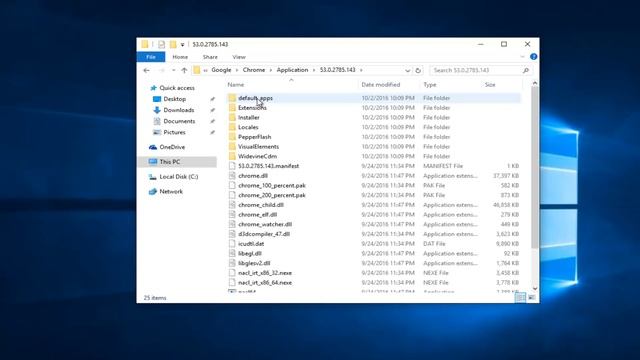Click the Google breadcrumb in address bar
This screenshot has height=360, width=640.
click(221, 70)
